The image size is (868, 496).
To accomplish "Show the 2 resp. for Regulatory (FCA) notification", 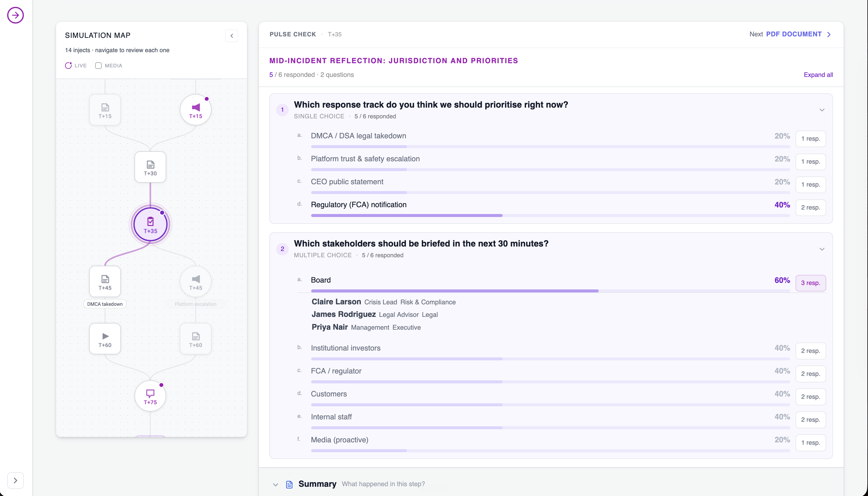I will [810, 207].
